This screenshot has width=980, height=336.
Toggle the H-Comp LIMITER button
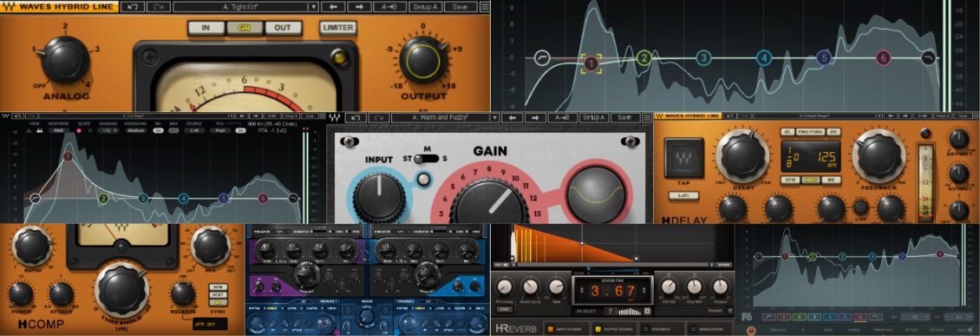pyautogui.click(x=338, y=28)
